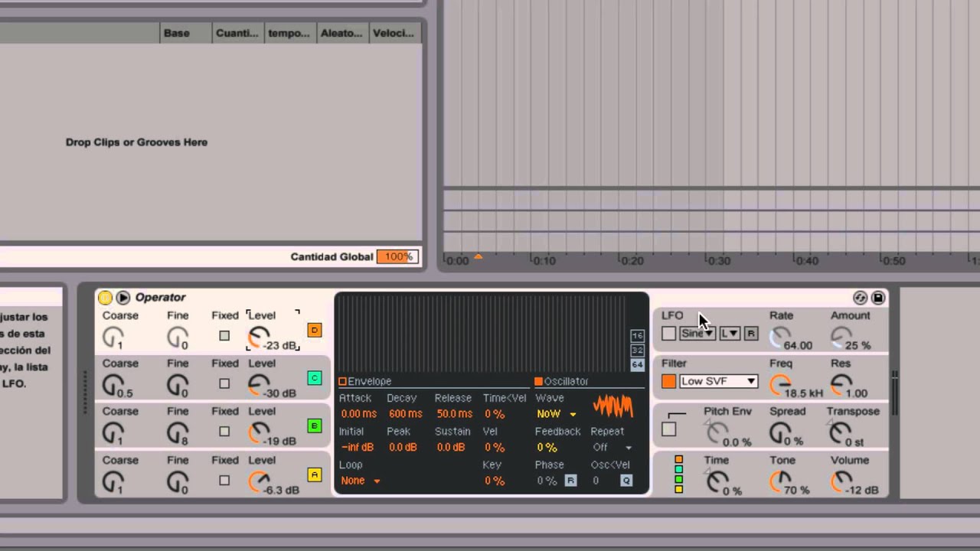Open the Wave NoW dropdown
This screenshot has height=551, width=980.
point(557,414)
